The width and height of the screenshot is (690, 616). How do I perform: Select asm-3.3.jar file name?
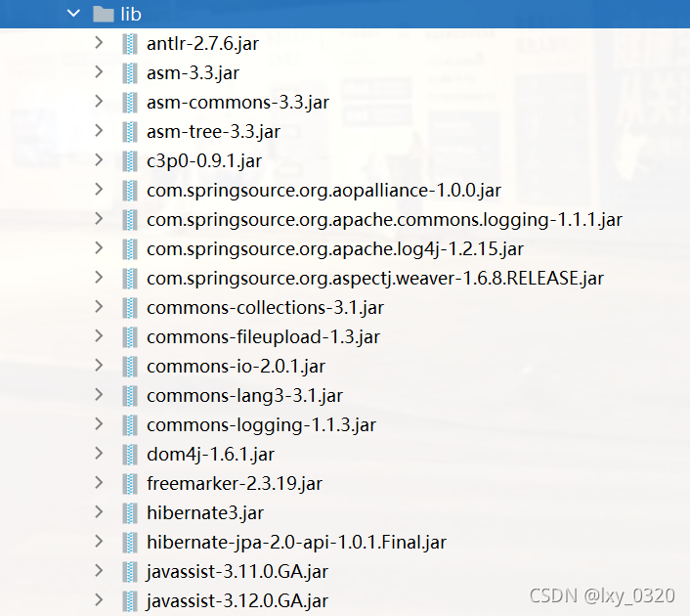(x=194, y=73)
